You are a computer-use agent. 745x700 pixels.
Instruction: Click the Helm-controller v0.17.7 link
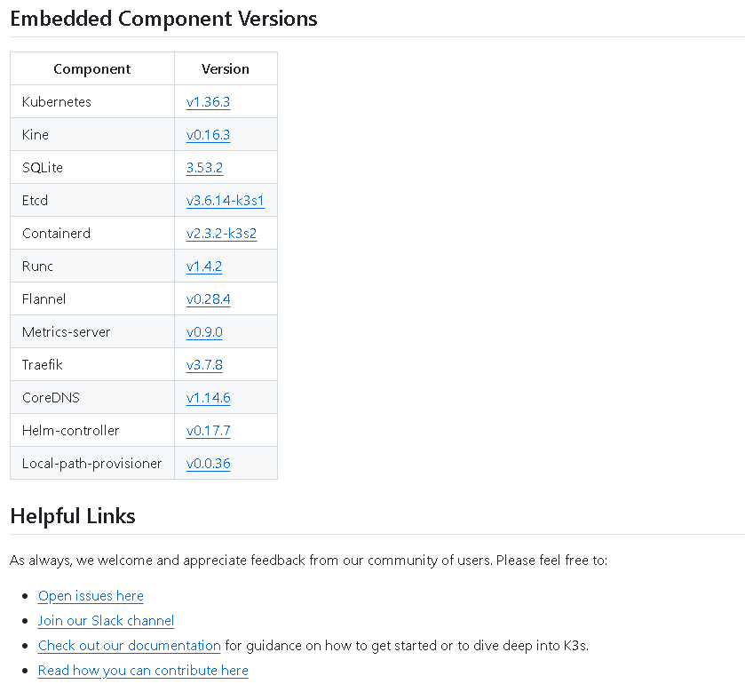coord(208,431)
